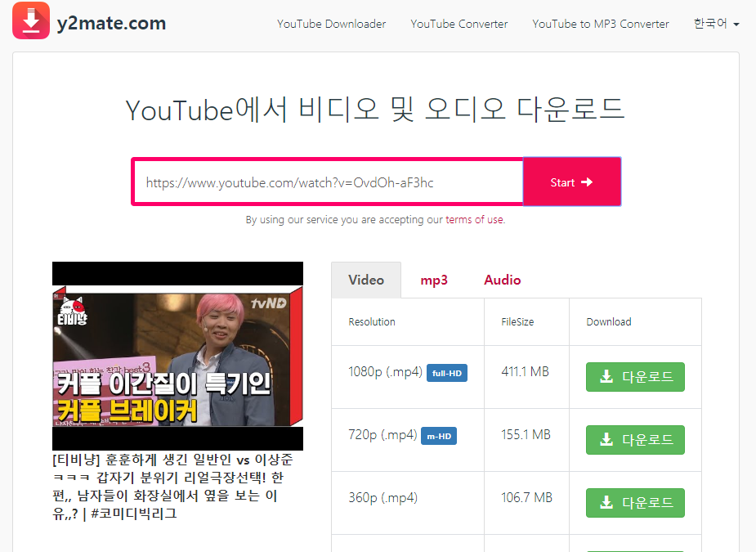756x552 pixels.
Task: Select the 360p (.mp4) resolution text
Action: point(382,498)
